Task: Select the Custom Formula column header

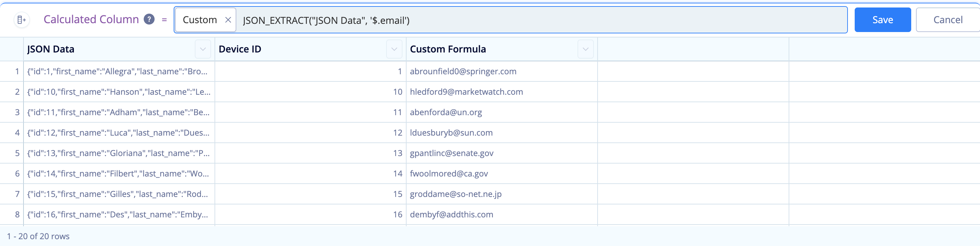Action: click(502, 49)
